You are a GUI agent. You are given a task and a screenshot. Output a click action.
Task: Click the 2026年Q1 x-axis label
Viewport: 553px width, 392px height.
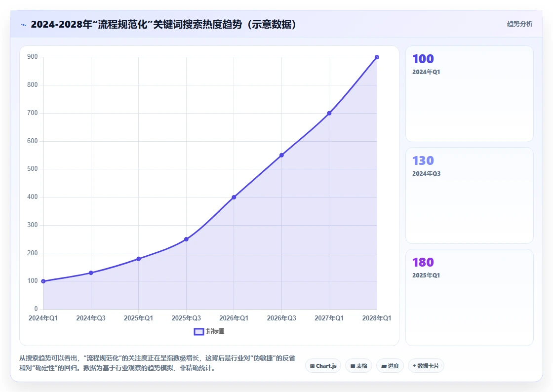(234, 318)
